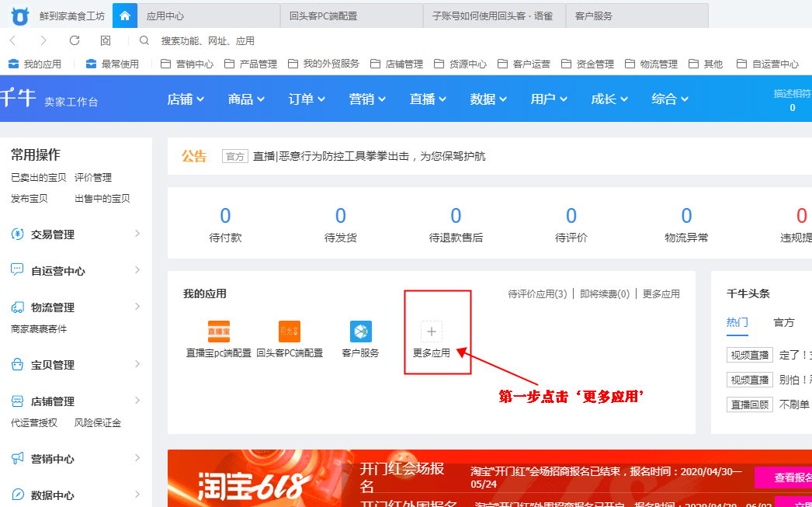Open the 数据 top menu dropdown
The image size is (812, 507).
pos(488,99)
